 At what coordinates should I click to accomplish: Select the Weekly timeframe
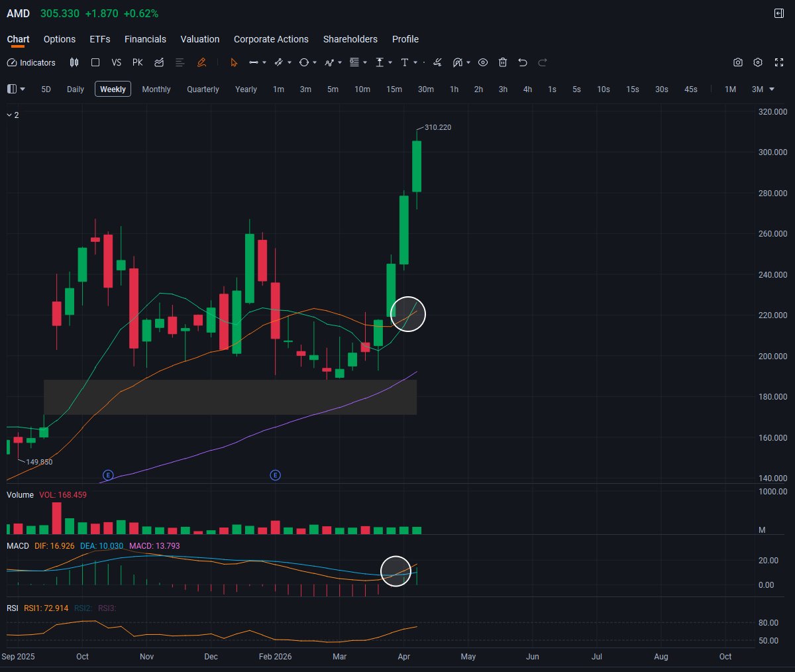coord(113,89)
